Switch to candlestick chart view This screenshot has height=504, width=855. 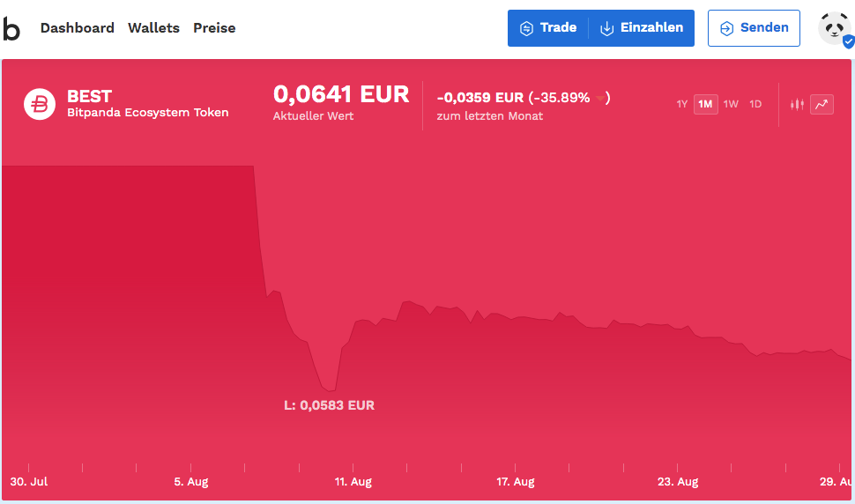click(797, 104)
